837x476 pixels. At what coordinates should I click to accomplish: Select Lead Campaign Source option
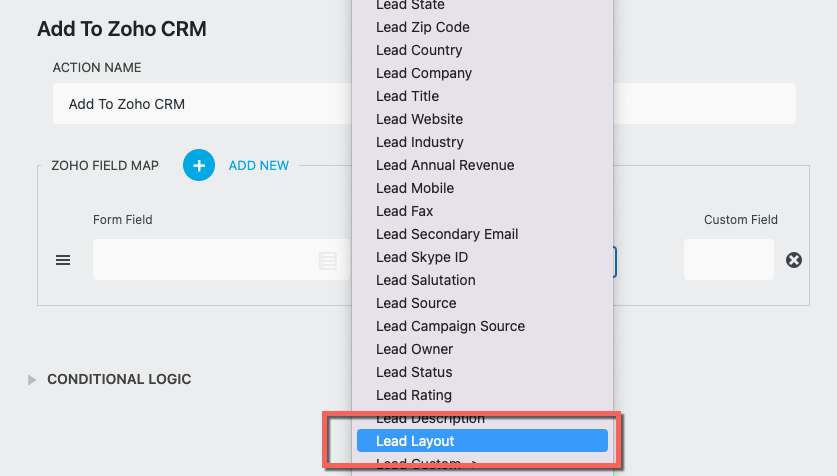[x=450, y=326]
